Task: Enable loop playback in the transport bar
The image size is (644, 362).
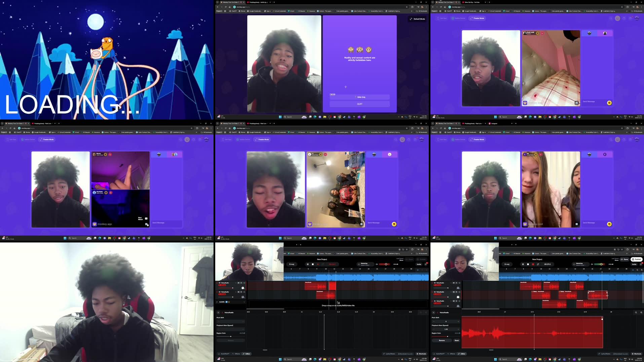Action: [538, 264]
